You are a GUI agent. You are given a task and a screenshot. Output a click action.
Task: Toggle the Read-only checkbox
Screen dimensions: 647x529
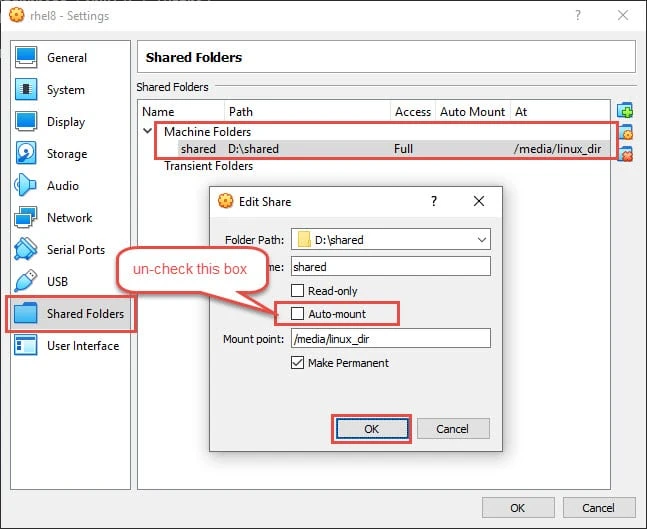click(298, 290)
